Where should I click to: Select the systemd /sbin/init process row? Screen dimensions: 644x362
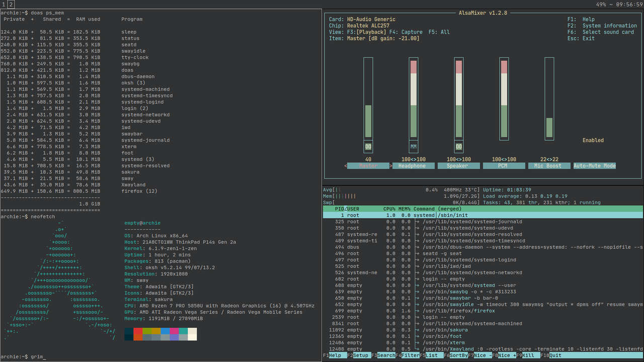(x=483, y=215)
